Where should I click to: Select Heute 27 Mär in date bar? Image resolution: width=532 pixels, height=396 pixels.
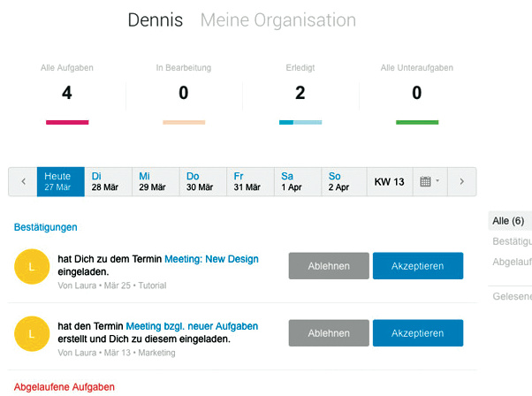pos(60,182)
